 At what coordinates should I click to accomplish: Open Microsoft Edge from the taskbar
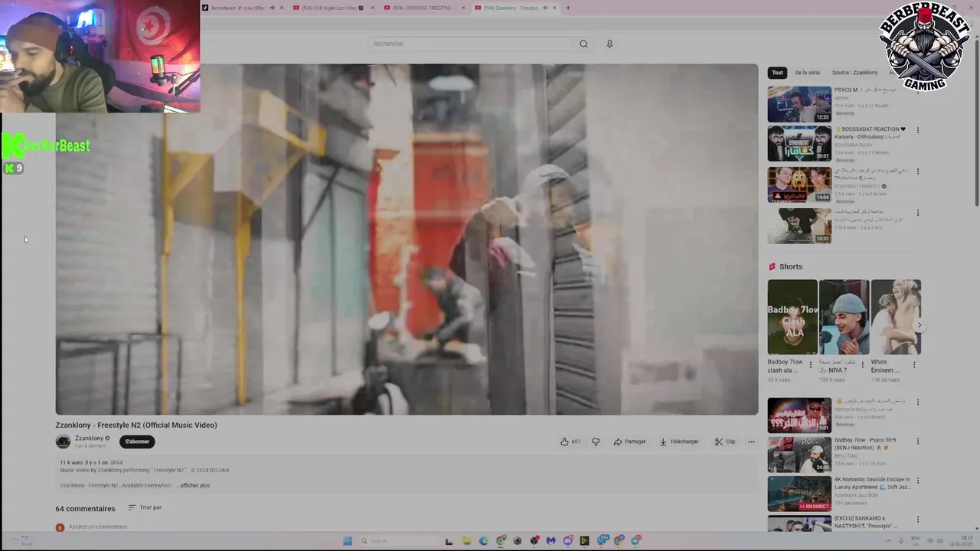click(x=483, y=541)
